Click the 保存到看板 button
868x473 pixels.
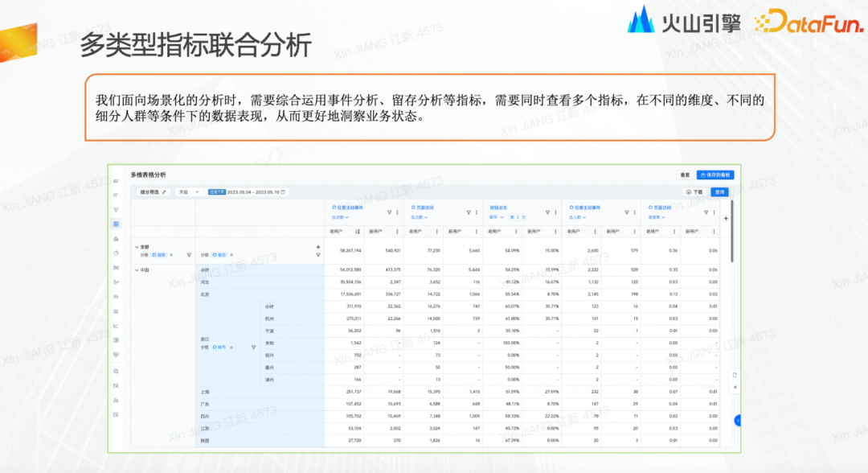point(715,175)
